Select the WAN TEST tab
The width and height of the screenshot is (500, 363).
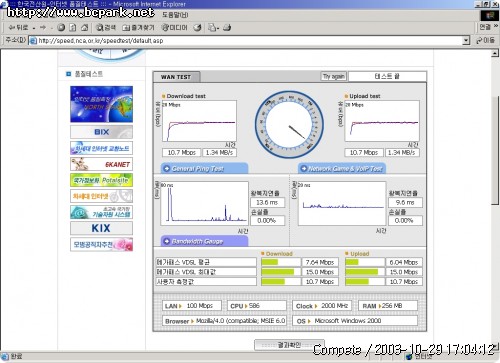[x=176, y=77]
